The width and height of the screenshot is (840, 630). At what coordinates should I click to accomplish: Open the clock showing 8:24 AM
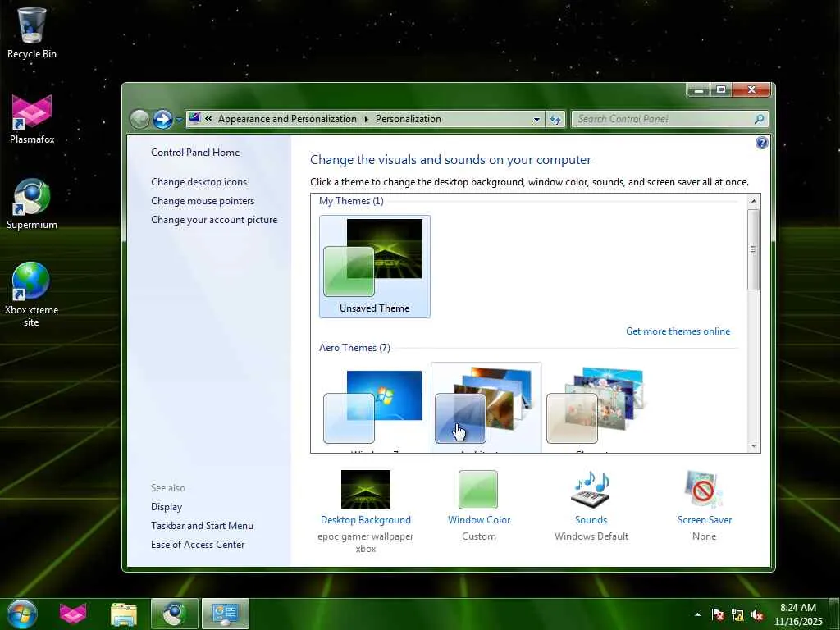(798, 614)
